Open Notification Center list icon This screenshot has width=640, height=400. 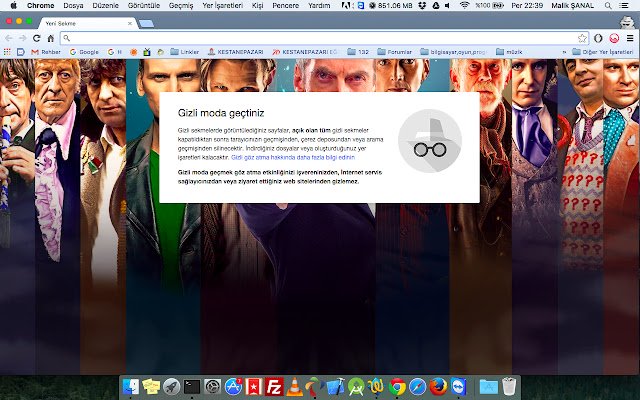click(624, 5)
